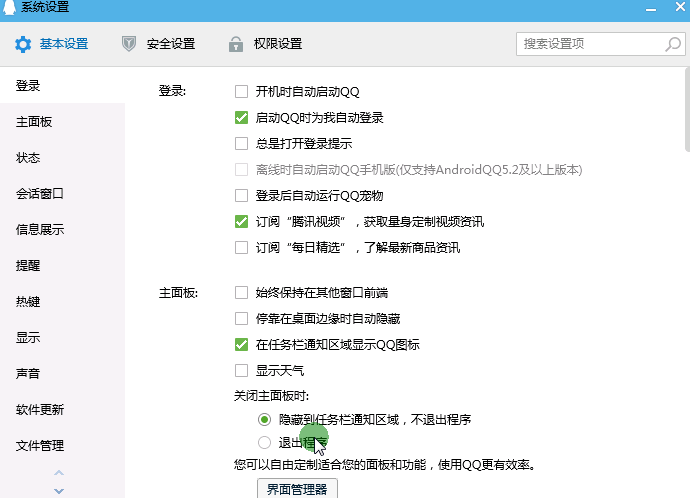This screenshot has width=690, height=498.
Task: Select 退出程序 radio option
Action: [264, 442]
